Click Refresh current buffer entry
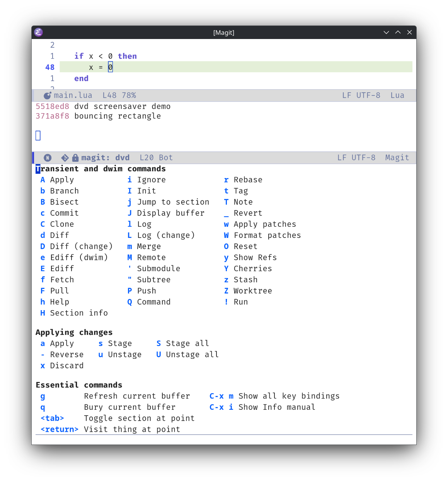 pyautogui.click(x=115, y=396)
